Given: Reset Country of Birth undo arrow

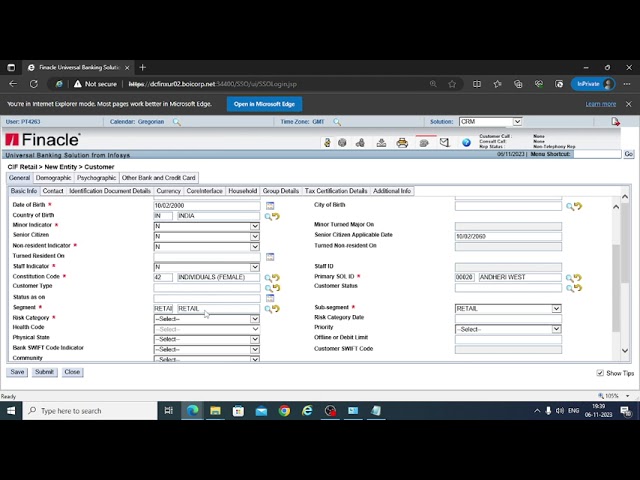Looking at the screenshot, I should click(x=276, y=216).
